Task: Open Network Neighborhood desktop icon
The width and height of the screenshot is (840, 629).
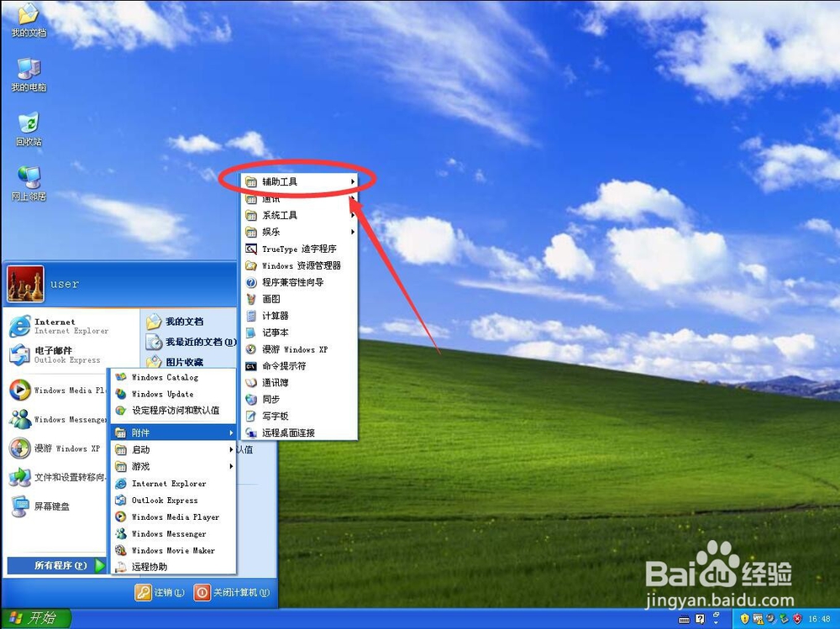Action: [29, 184]
